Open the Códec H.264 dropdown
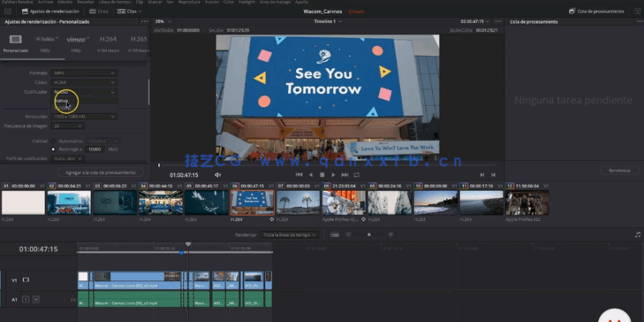The image size is (644, 322). pyautogui.click(x=84, y=82)
